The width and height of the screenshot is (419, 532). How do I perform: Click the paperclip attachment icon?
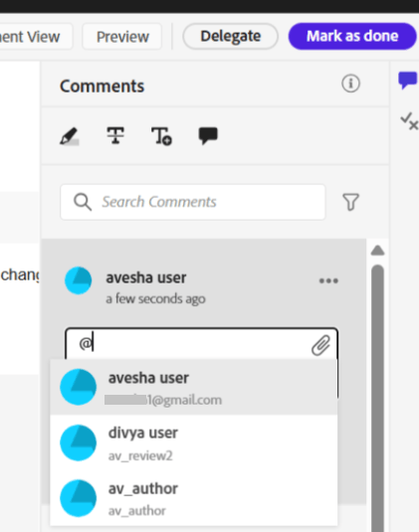[320, 345]
